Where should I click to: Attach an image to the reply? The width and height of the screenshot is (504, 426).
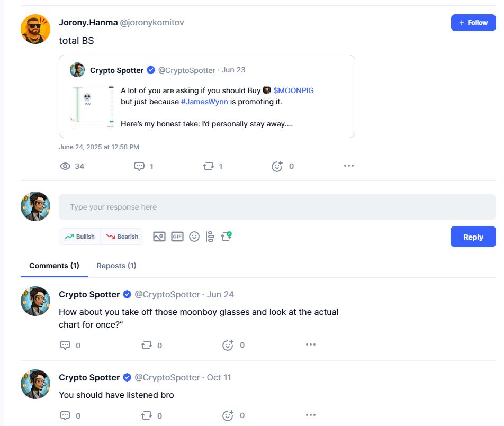[159, 237]
